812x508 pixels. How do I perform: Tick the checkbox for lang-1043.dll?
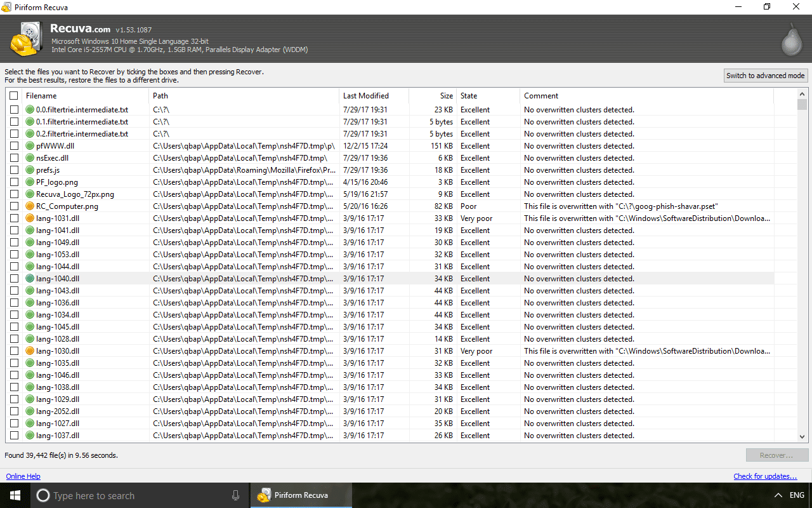(14, 291)
